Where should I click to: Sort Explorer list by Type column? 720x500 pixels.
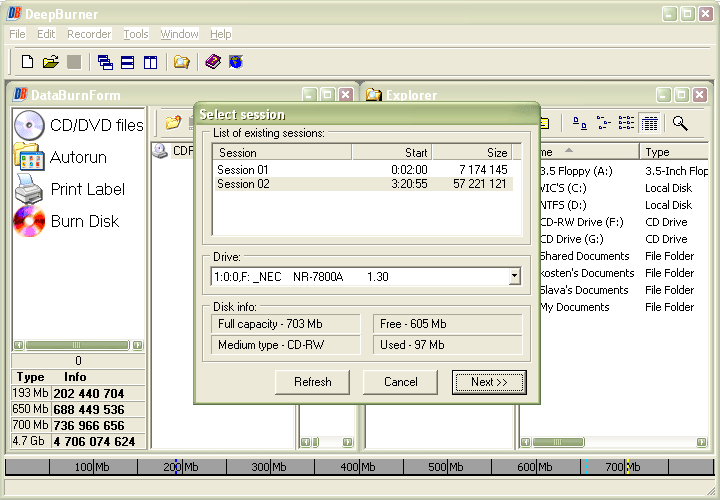tap(672, 152)
